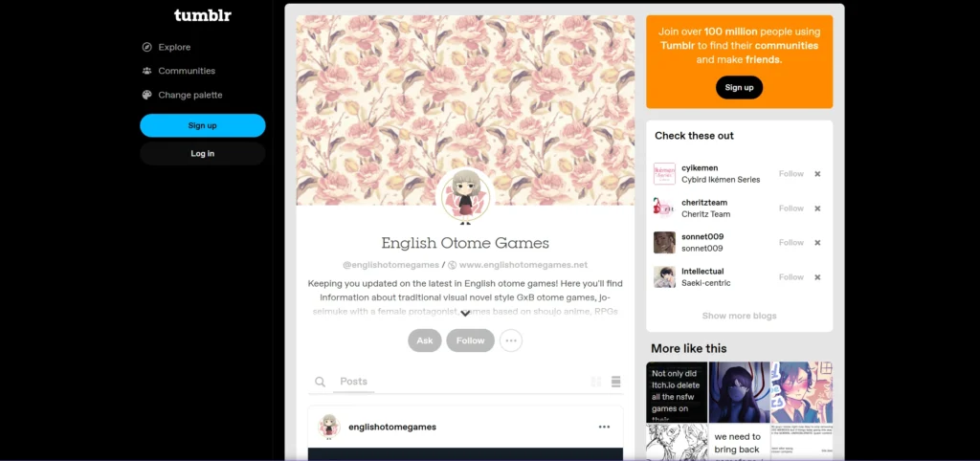Open the black-and-white sketch tile
Viewport: 980px width, 461px height.
coord(677,442)
